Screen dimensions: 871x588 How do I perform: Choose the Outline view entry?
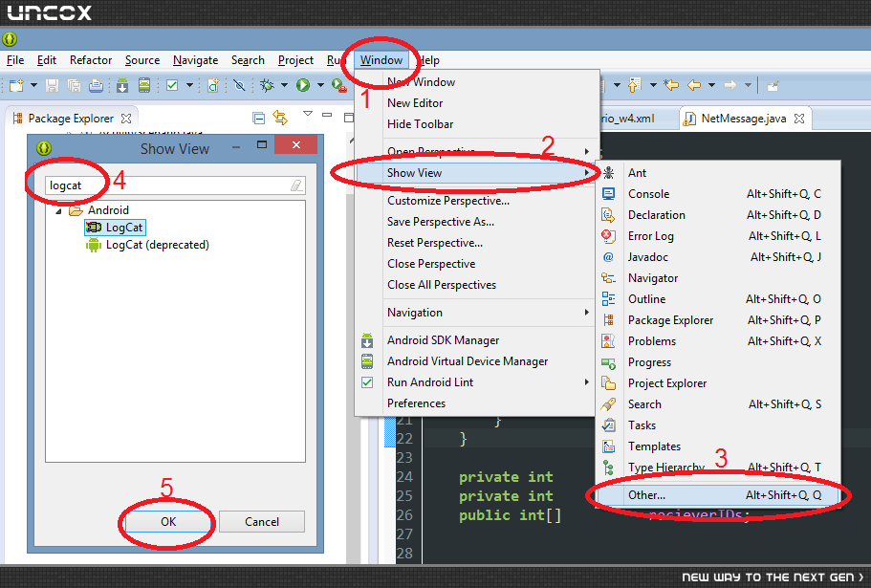click(718, 298)
